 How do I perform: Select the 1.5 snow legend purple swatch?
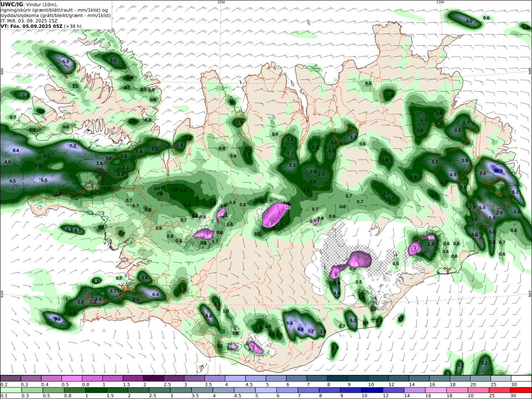[133, 378]
